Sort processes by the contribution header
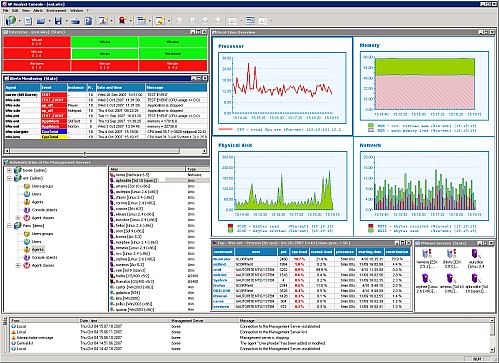Viewport: 499px width, 363px height. (x=397, y=252)
